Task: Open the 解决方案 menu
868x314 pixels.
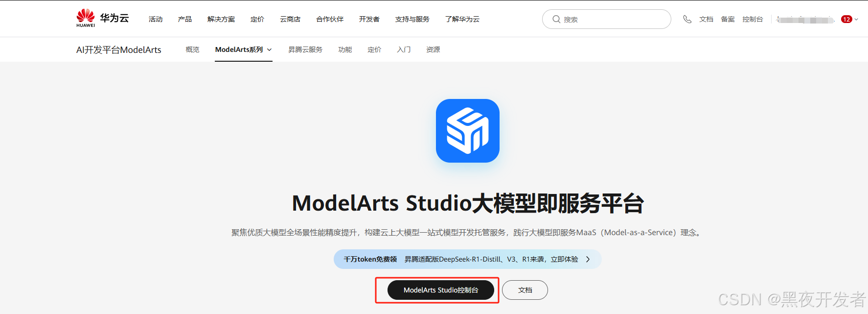Action: click(221, 19)
